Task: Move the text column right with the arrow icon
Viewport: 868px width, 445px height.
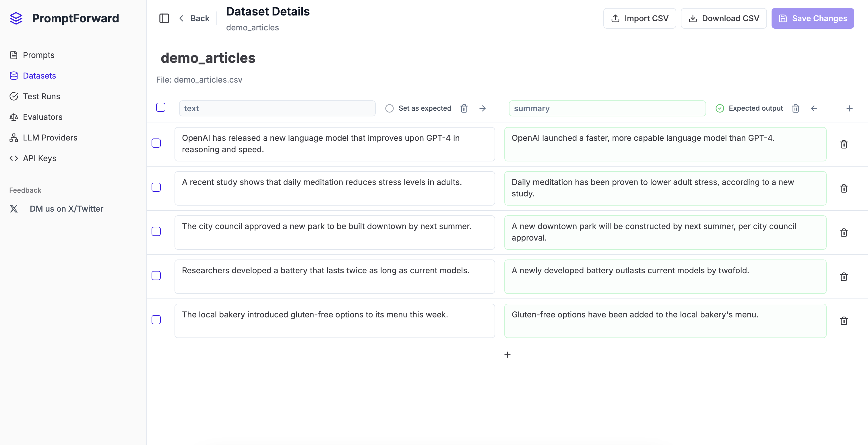Action: 483,108
